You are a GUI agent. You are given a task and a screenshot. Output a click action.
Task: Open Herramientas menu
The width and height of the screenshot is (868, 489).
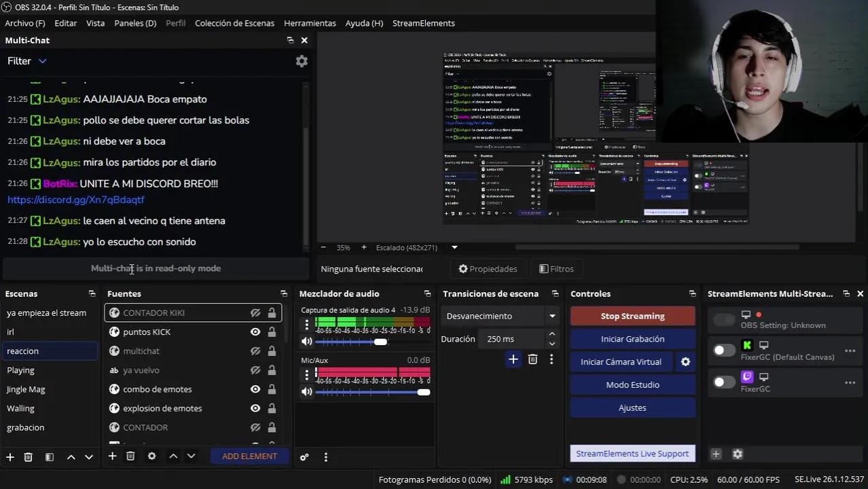[x=310, y=23]
